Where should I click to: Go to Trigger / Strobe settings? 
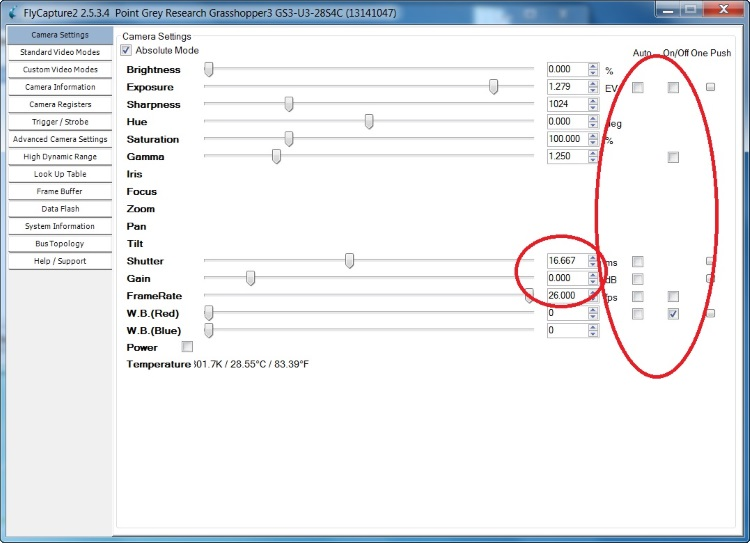click(60, 122)
